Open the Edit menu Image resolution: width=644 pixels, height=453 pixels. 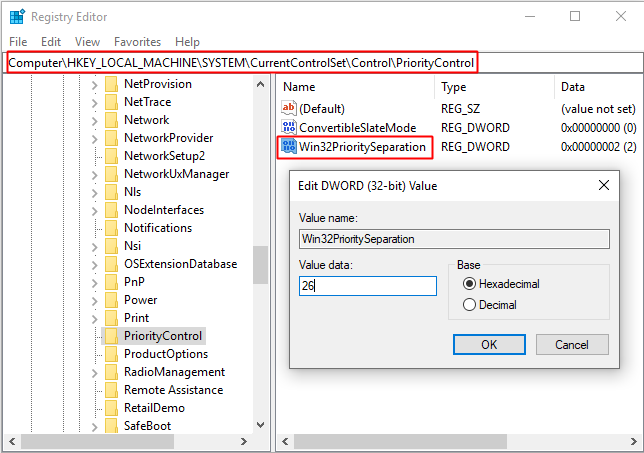(51, 42)
